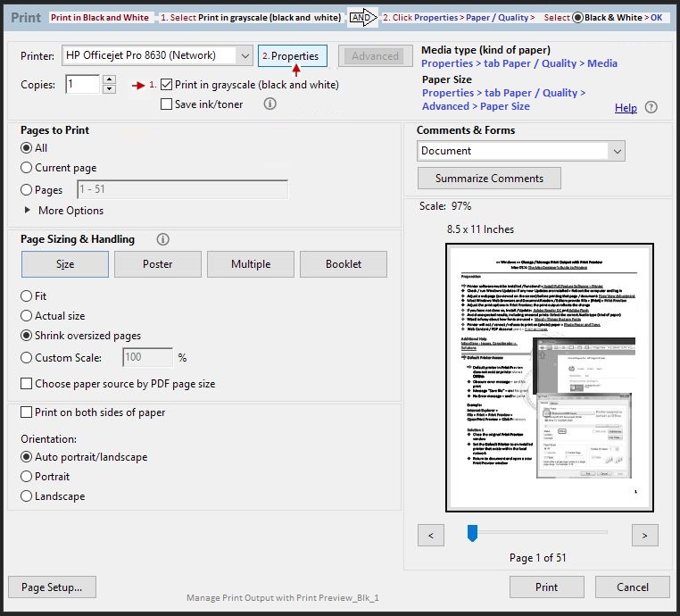Switch to Multiple pages tab

pos(251,263)
